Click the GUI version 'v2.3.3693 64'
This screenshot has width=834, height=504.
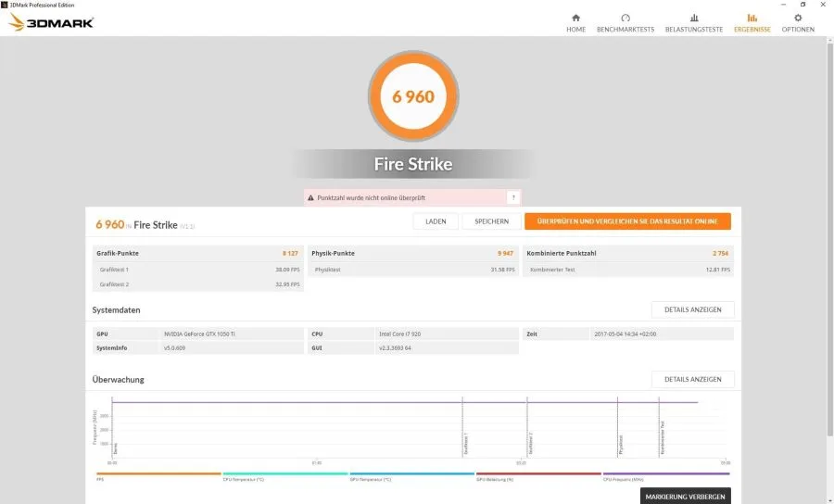(395, 347)
